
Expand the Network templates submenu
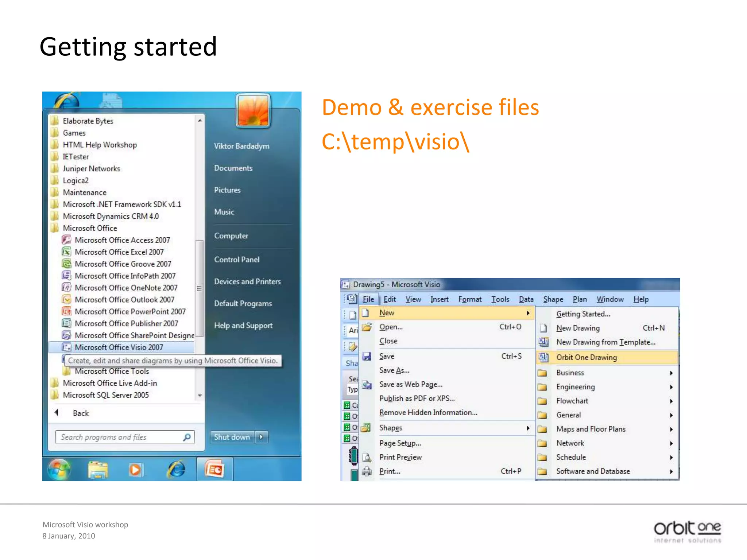pos(671,443)
